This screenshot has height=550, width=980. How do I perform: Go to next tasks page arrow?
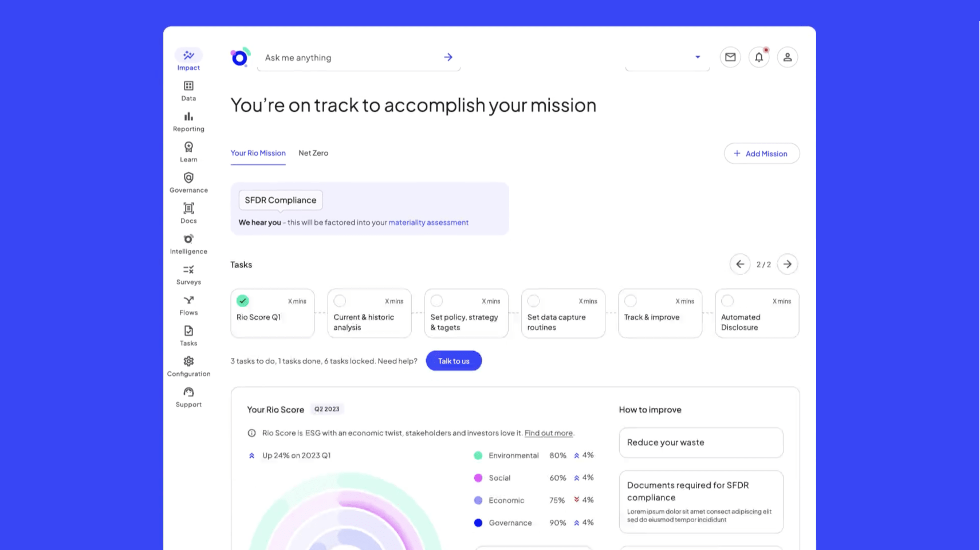tap(788, 264)
